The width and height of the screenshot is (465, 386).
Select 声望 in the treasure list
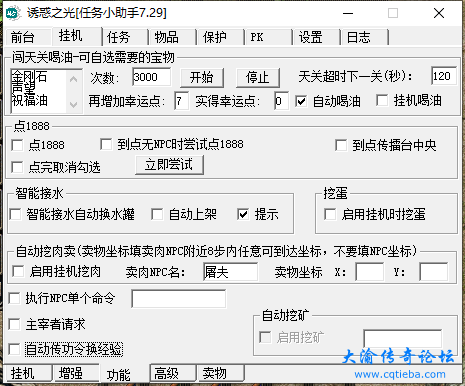pyautogui.click(x=23, y=88)
